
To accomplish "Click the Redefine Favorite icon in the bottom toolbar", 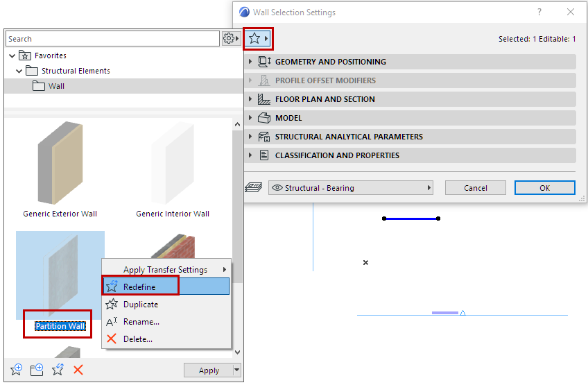I will pos(58,370).
